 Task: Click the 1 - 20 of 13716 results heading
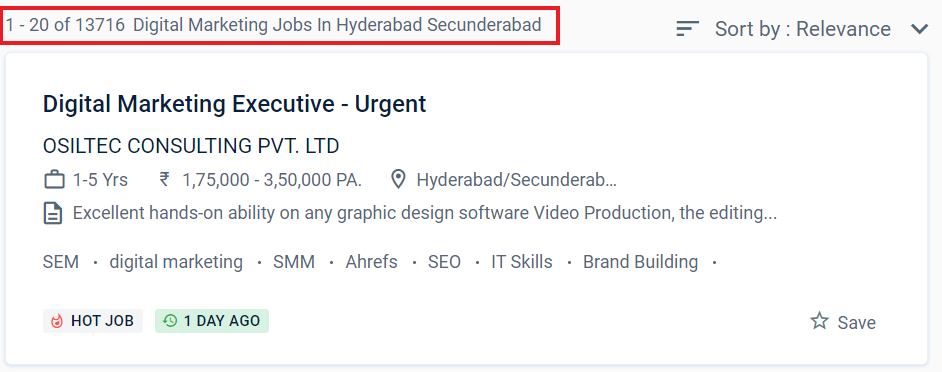tap(274, 25)
